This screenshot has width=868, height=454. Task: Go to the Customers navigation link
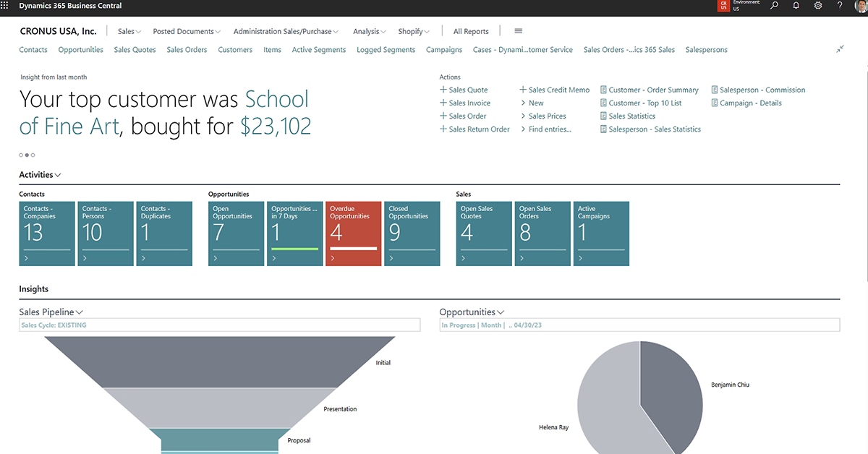tap(235, 50)
